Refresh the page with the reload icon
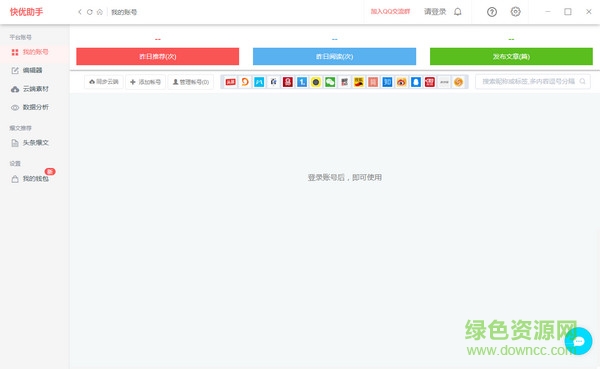600x369 pixels. point(90,12)
